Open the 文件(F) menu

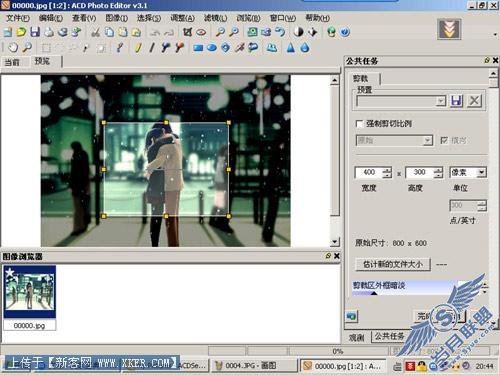[x=18, y=18]
